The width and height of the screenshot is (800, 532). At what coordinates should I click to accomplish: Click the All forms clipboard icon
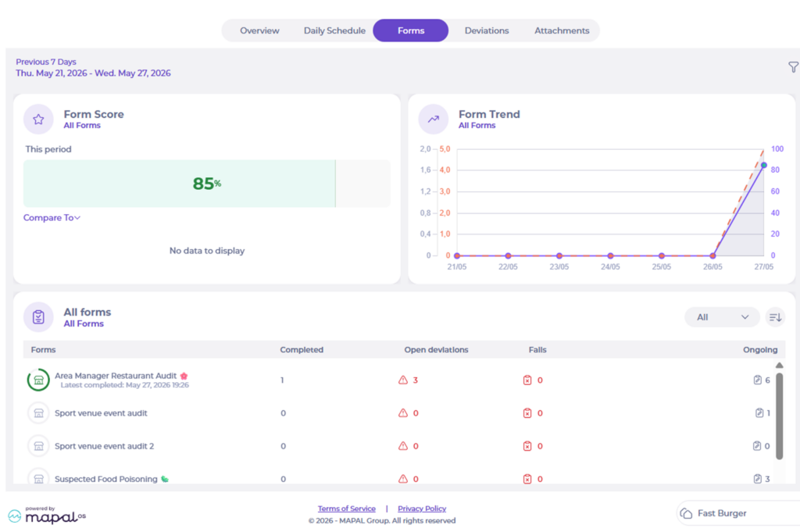[38, 317]
